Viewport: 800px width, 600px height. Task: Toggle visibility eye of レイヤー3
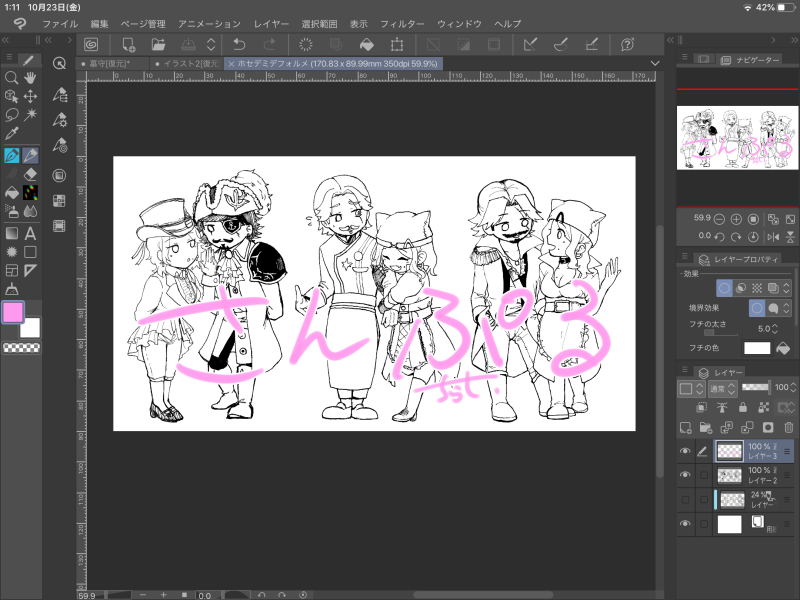(x=685, y=451)
